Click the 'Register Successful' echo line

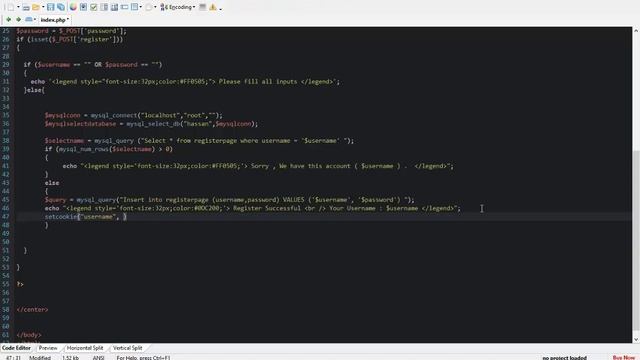[x=252, y=208]
